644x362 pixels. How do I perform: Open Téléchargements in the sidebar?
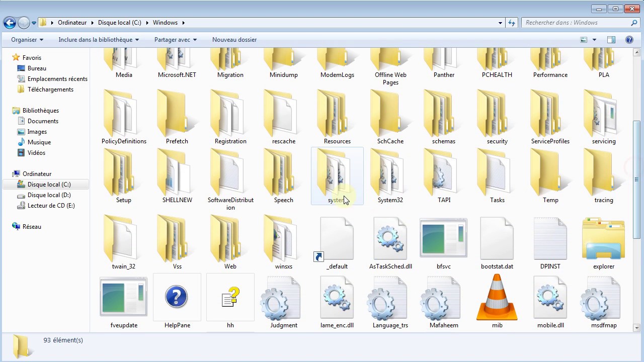pos(50,89)
